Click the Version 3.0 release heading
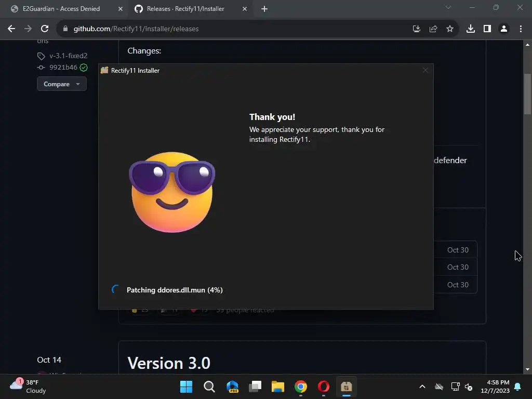This screenshot has width=532, height=399. pos(169,363)
